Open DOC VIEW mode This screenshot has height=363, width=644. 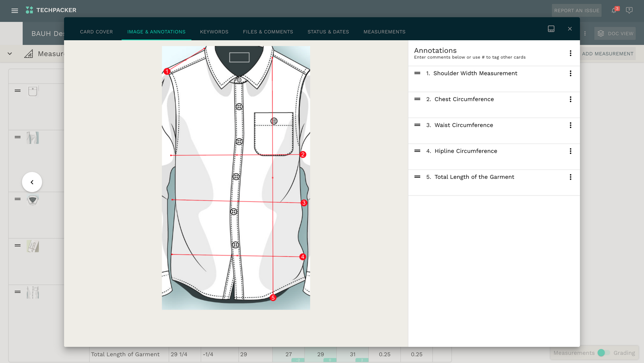coord(616,33)
